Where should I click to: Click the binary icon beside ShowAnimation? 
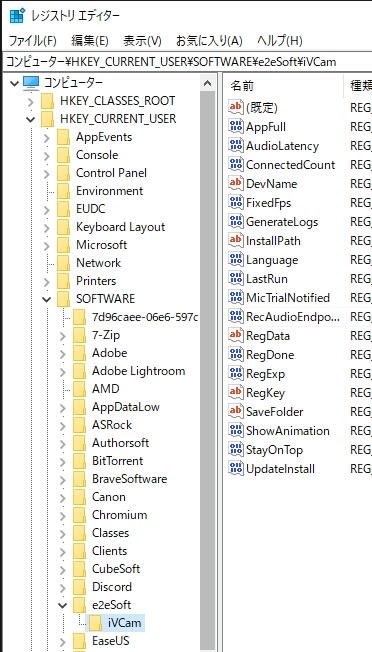(x=236, y=431)
